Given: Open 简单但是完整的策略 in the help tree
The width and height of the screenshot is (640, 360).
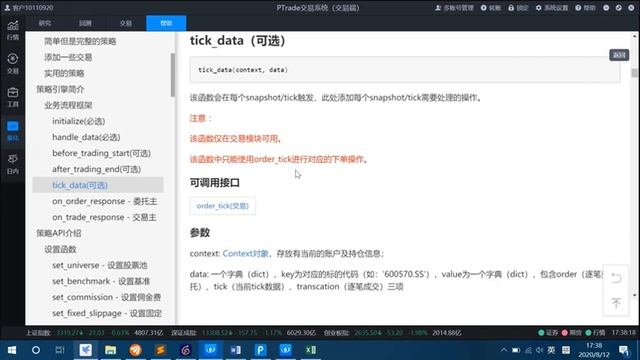Looking at the screenshot, I should tap(80, 41).
